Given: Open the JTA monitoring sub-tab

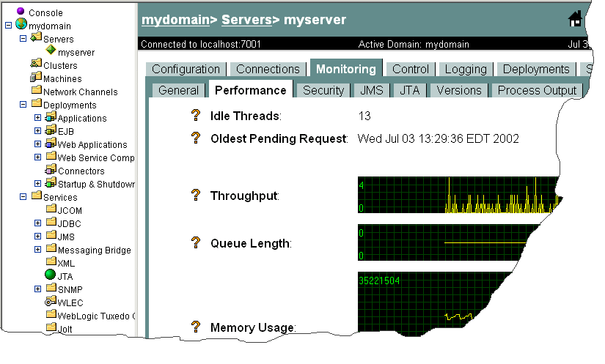Looking at the screenshot, I should 409,90.
